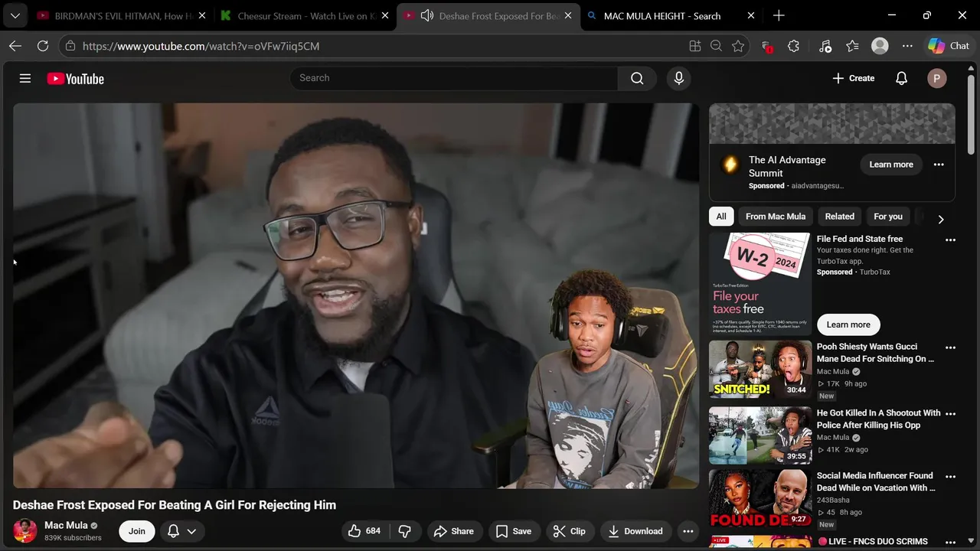Close the Deshae Frost Exposed tab

click(x=568, y=15)
